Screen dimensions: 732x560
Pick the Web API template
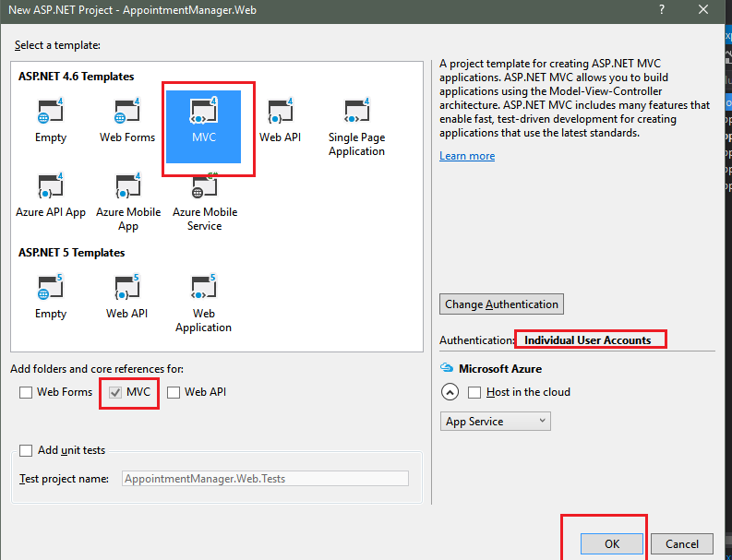pyautogui.click(x=280, y=121)
